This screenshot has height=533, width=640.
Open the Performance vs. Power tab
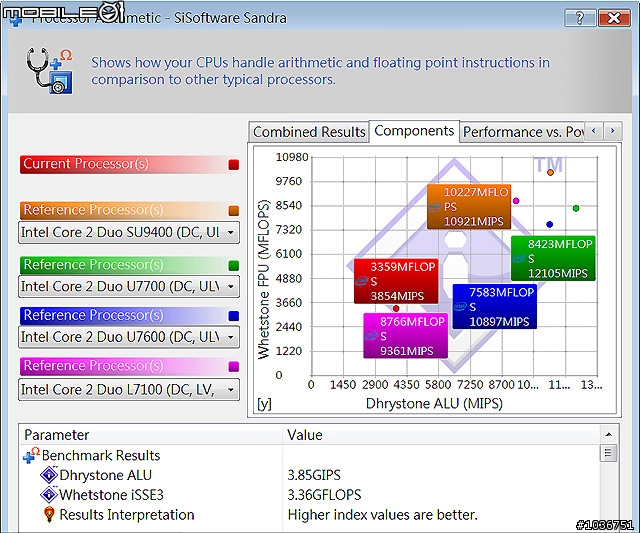(x=523, y=132)
